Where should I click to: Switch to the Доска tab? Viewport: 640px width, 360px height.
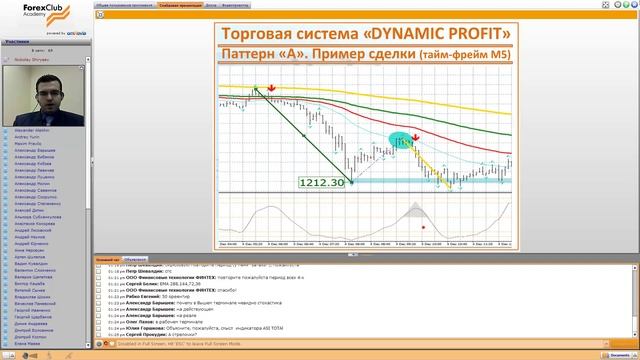pyautogui.click(x=211, y=5)
